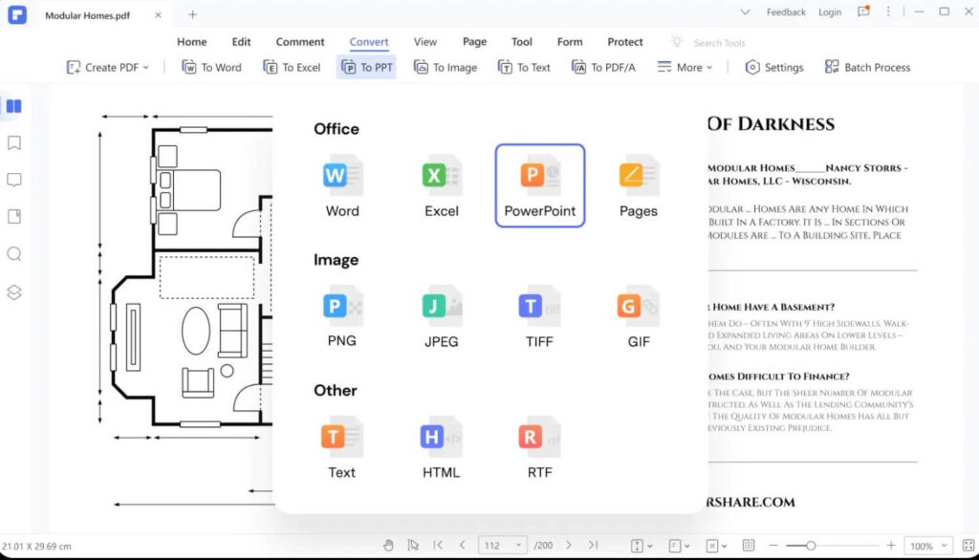The height and width of the screenshot is (560, 979).
Task: Click the To Text button
Action: tap(524, 68)
